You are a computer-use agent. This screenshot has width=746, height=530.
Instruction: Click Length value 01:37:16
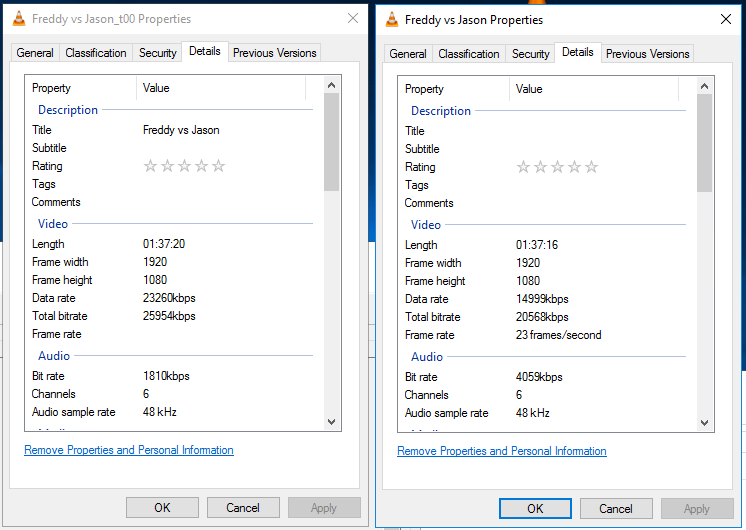point(537,245)
